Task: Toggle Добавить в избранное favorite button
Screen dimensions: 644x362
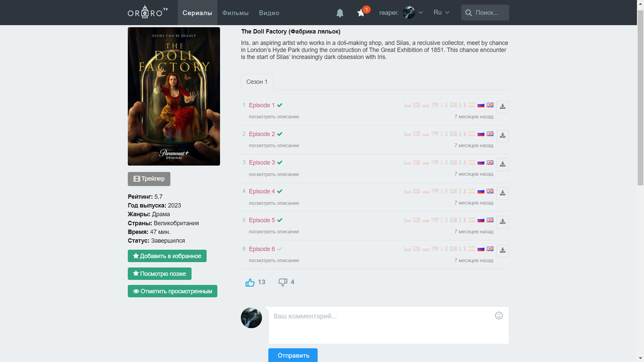Action: click(167, 256)
